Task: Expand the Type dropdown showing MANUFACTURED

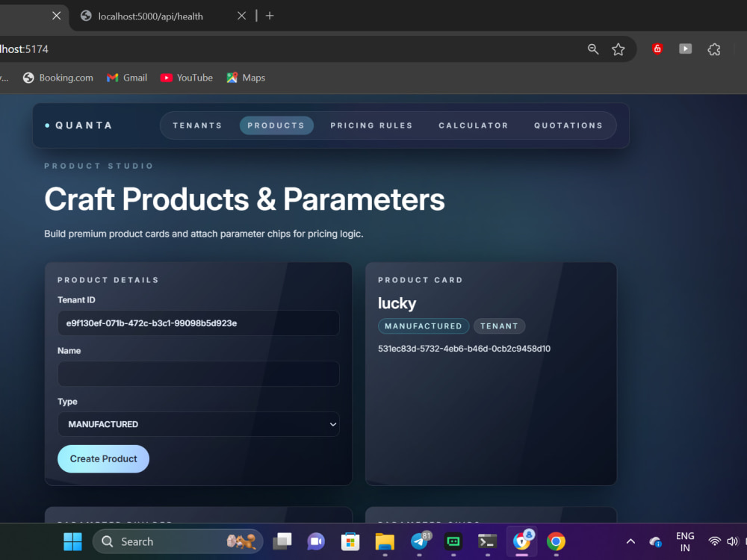Action: click(199, 424)
